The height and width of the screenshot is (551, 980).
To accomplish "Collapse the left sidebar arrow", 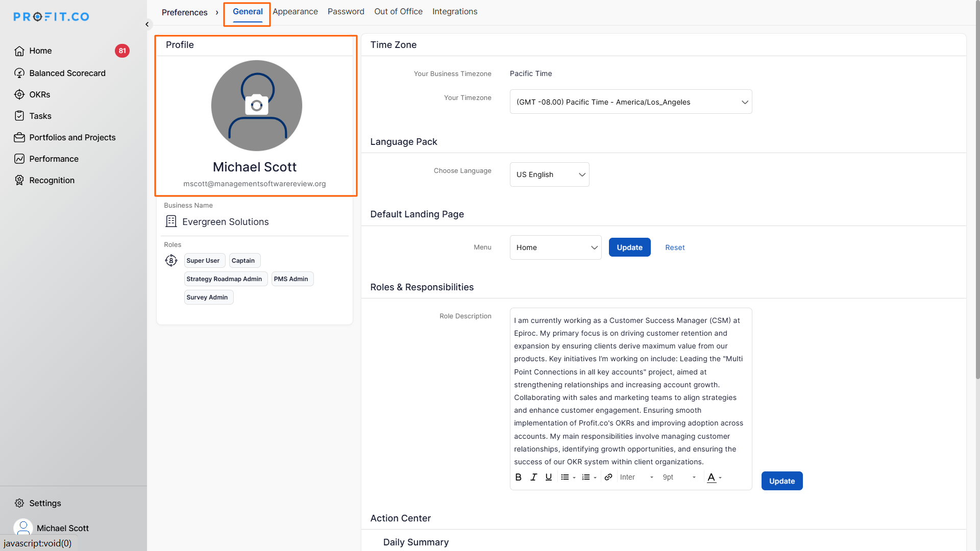I will point(147,24).
